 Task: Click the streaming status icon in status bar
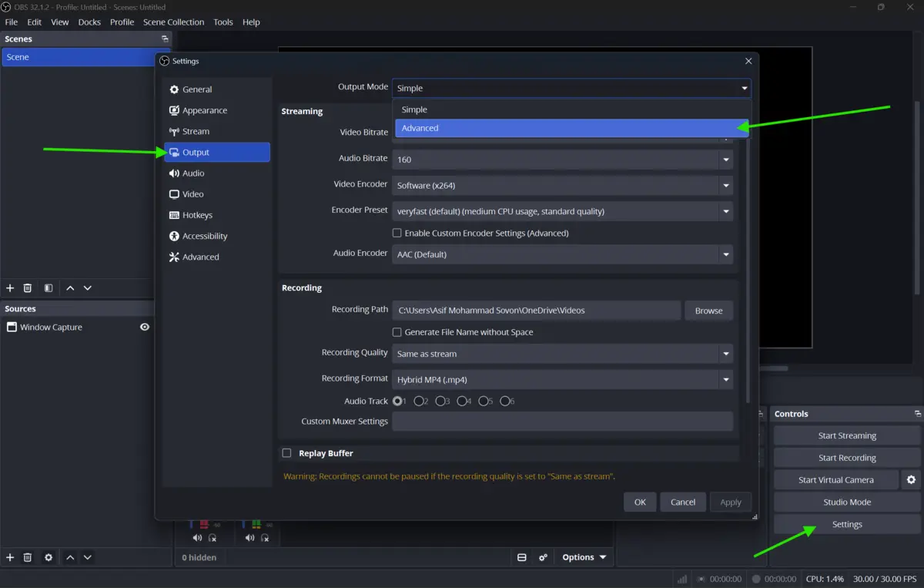[x=701, y=579]
